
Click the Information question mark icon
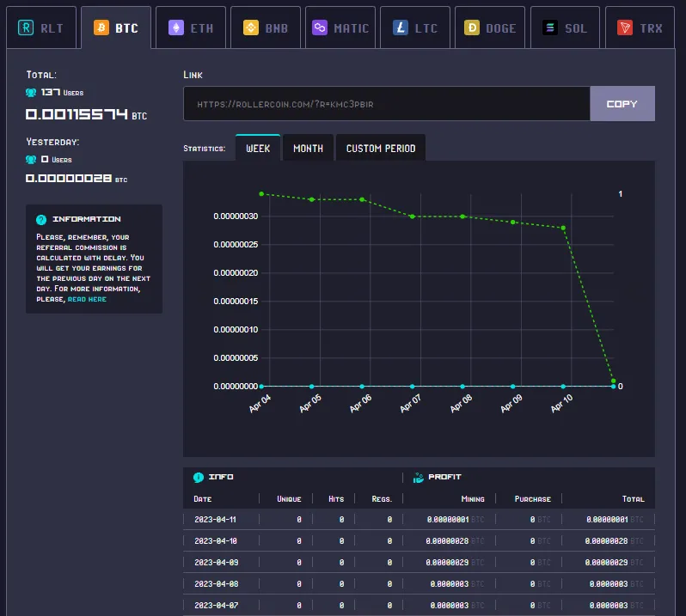click(x=41, y=219)
